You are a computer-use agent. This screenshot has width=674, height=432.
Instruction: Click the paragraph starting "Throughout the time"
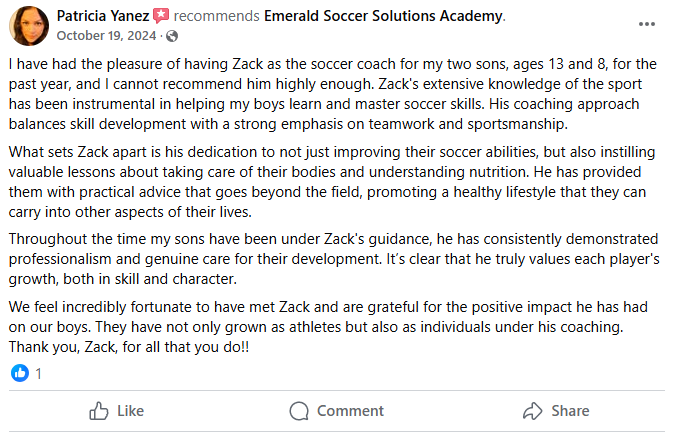pyautogui.click(x=334, y=259)
